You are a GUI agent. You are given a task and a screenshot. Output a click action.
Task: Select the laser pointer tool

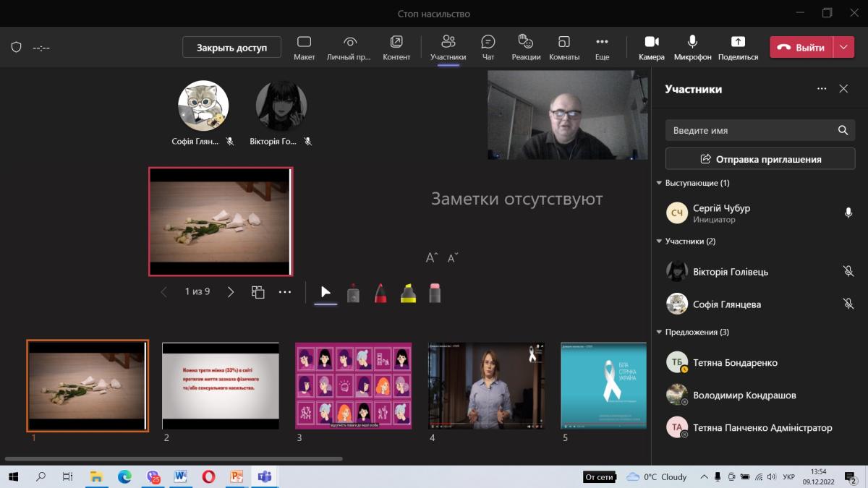353,293
